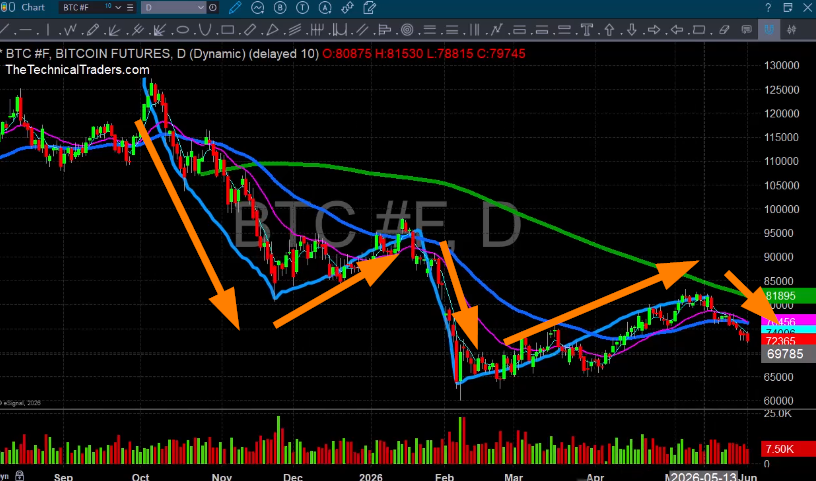Select the Andrews pitchfork tool
Image resolution: width=816 pixels, height=481 pixels.
pyautogui.click(x=138, y=30)
